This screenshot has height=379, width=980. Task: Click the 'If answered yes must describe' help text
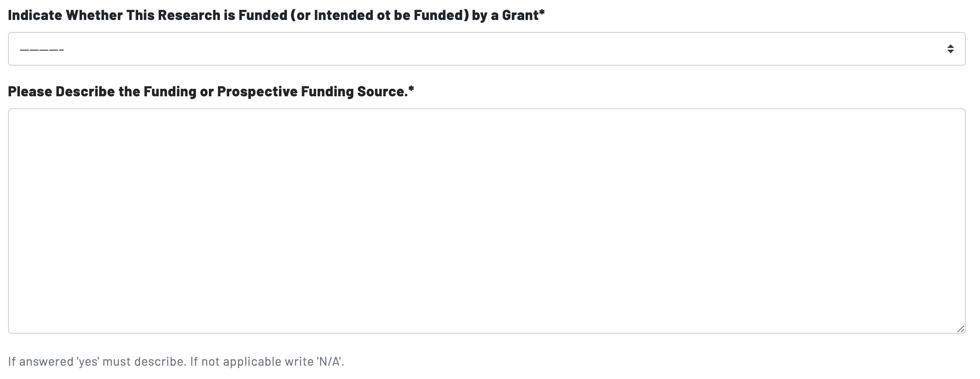click(97, 362)
